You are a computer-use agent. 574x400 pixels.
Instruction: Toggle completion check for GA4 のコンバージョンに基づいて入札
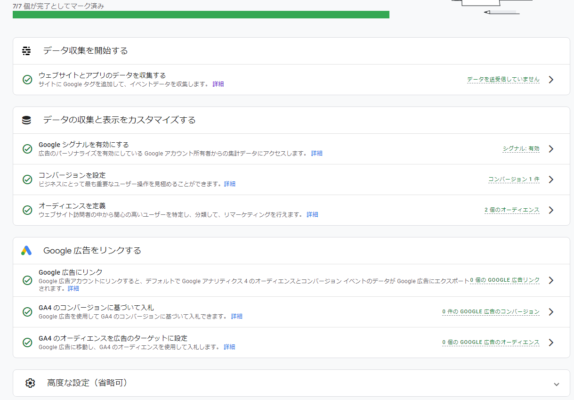[27, 312]
